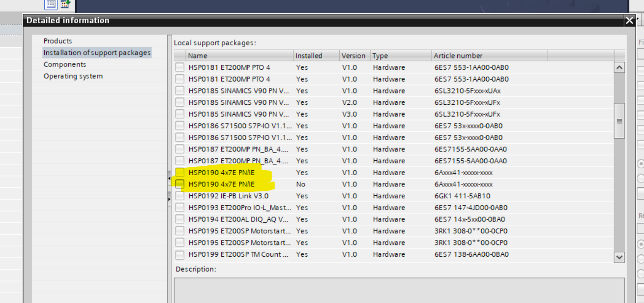Viewport: 644px width, 303px height.
Task: Click the package list scroll-up arrow
Action: [x=619, y=67]
